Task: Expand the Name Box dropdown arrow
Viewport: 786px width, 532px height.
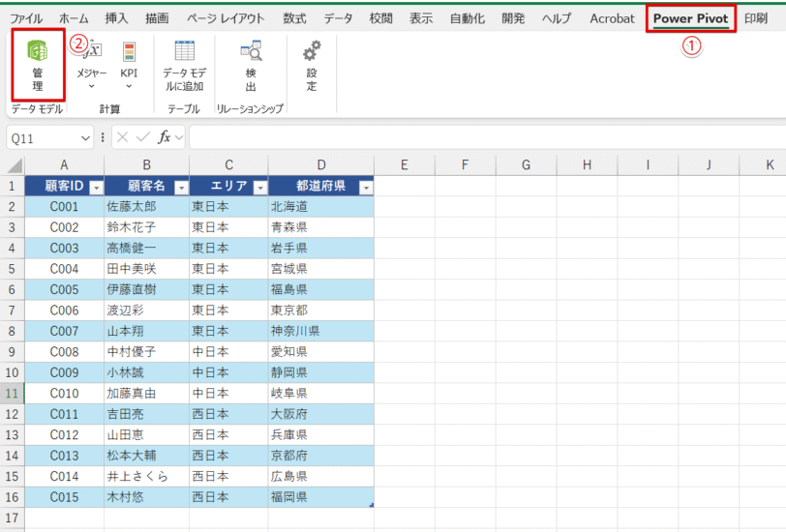Action: pyautogui.click(x=86, y=137)
